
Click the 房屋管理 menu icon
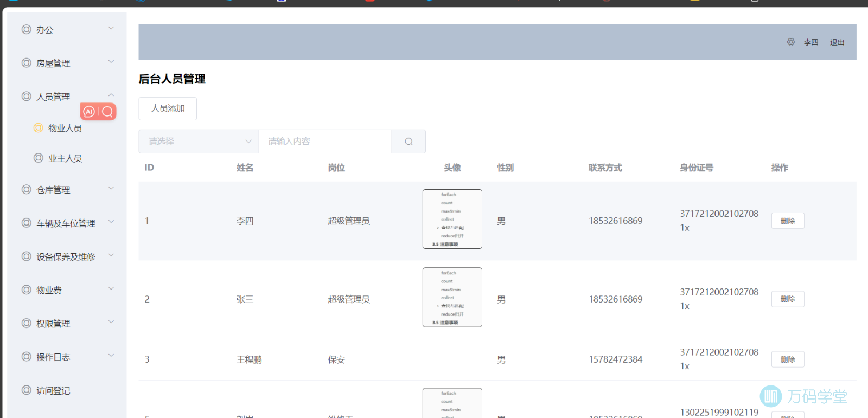pos(26,63)
